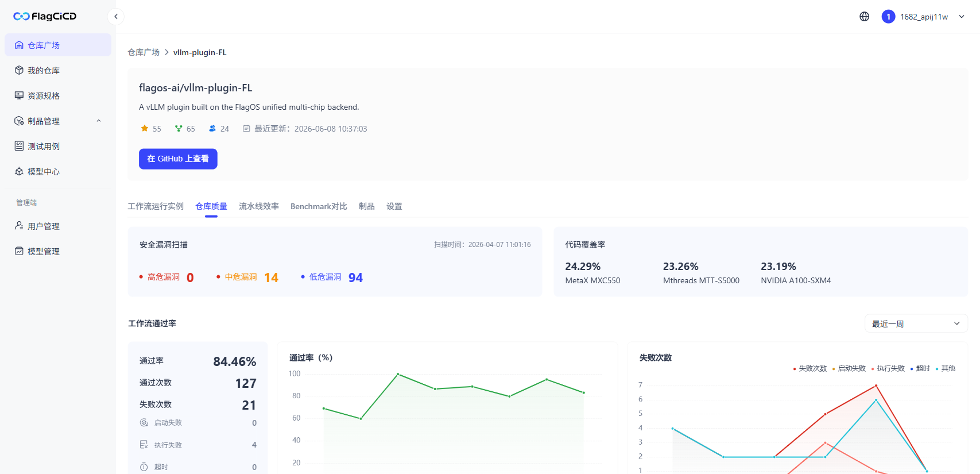Click the 我的仓库 cube icon
Image resolution: width=980 pixels, height=474 pixels.
(19, 70)
